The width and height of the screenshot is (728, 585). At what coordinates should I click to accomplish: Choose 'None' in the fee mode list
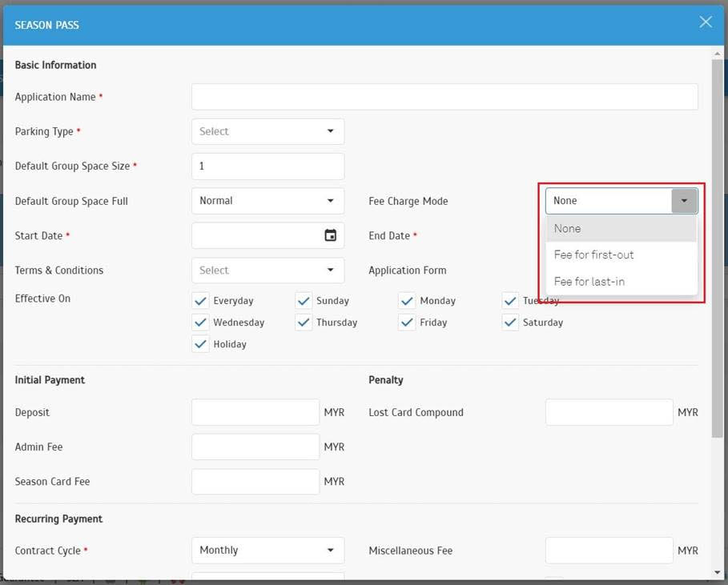(x=567, y=228)
